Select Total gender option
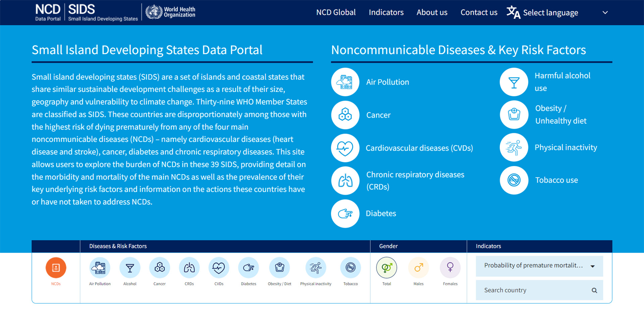644x311 pixels. 386,268
